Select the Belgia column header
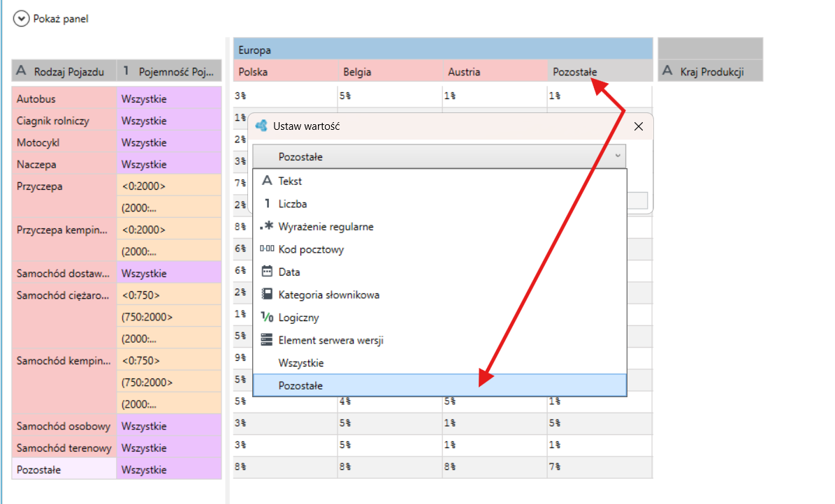The height and width of the screenshot is (504, 835). 391,71
